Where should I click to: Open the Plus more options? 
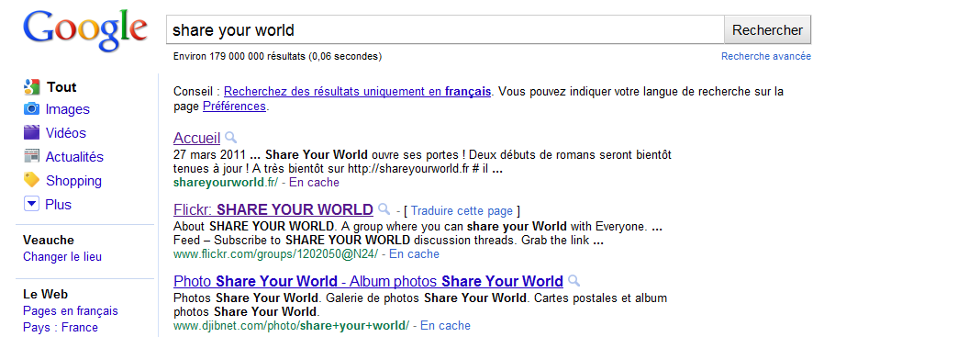[58, 205]
